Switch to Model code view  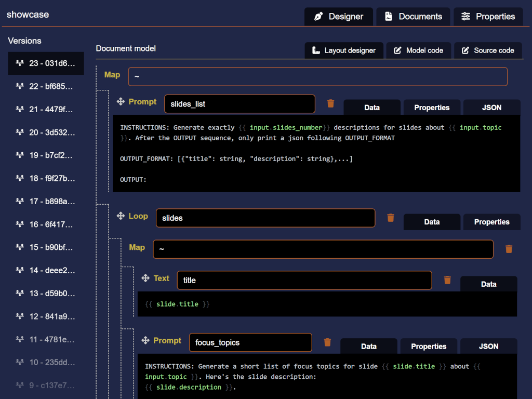click(419, 50)
